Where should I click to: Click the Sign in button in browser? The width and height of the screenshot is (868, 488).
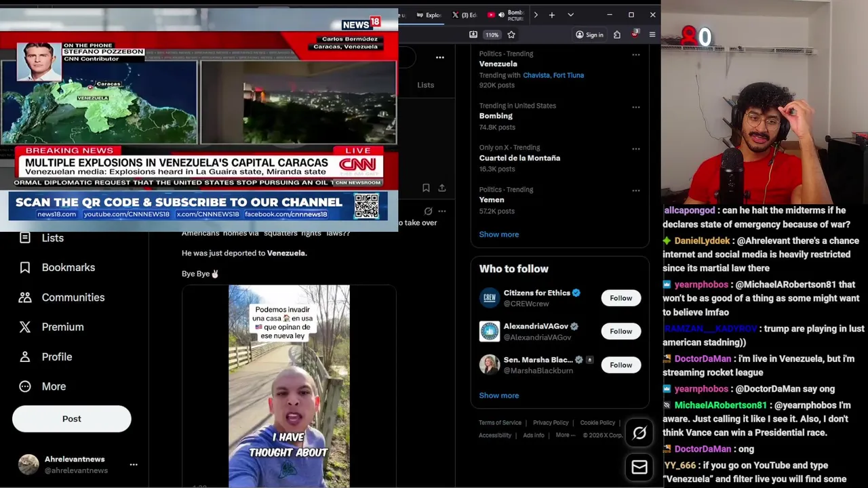589,35
